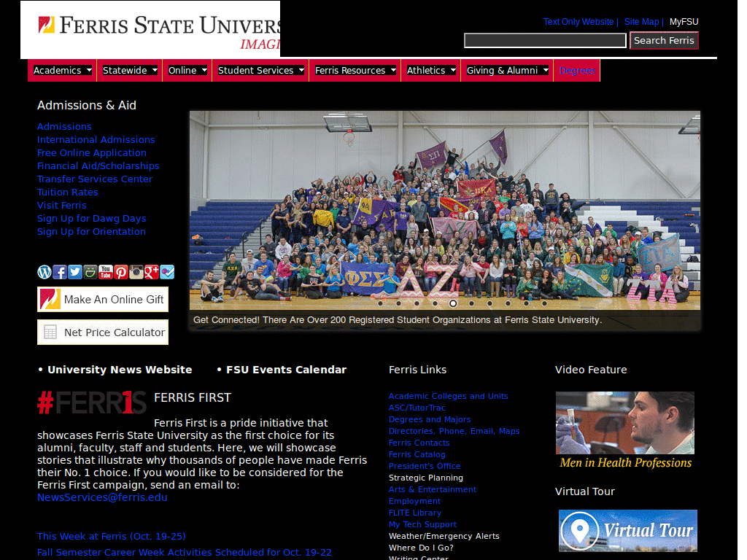Select the second slideshow dot
747x560 pixels.
tap(398, 303)
